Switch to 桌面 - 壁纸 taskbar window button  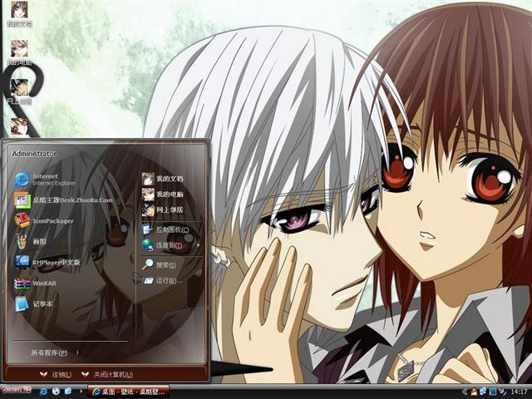coord(129,392)
